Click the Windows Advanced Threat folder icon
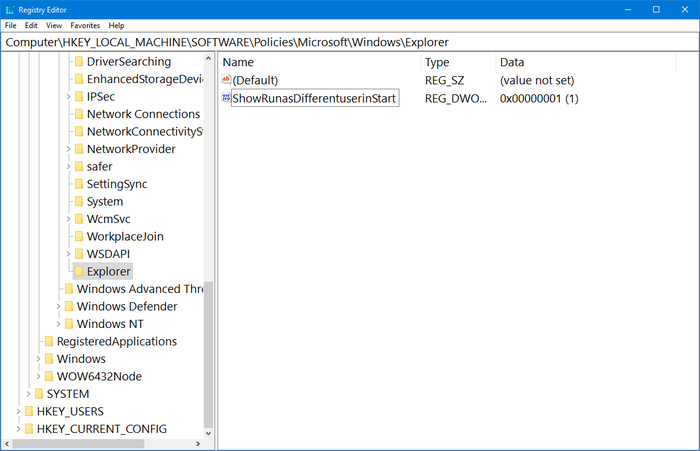700x451 pixels. click(69, 288)
